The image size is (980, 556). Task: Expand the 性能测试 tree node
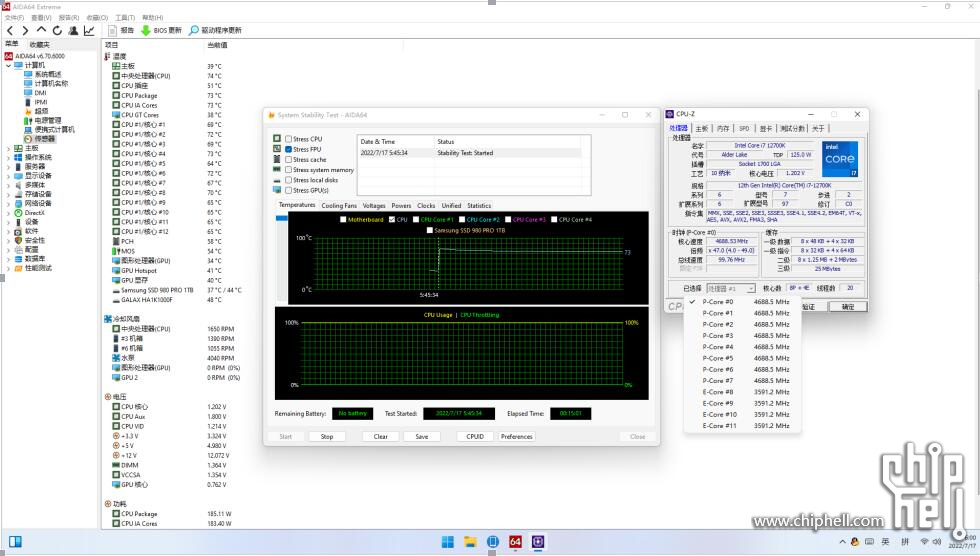[8, 268]
